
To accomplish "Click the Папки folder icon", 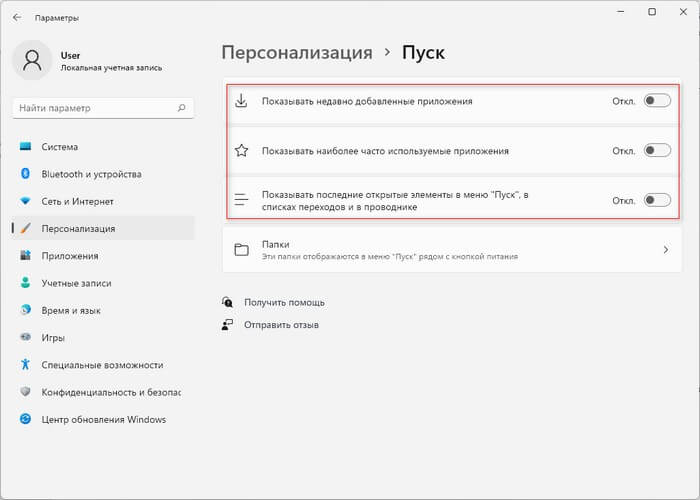I will click(242, 250).
